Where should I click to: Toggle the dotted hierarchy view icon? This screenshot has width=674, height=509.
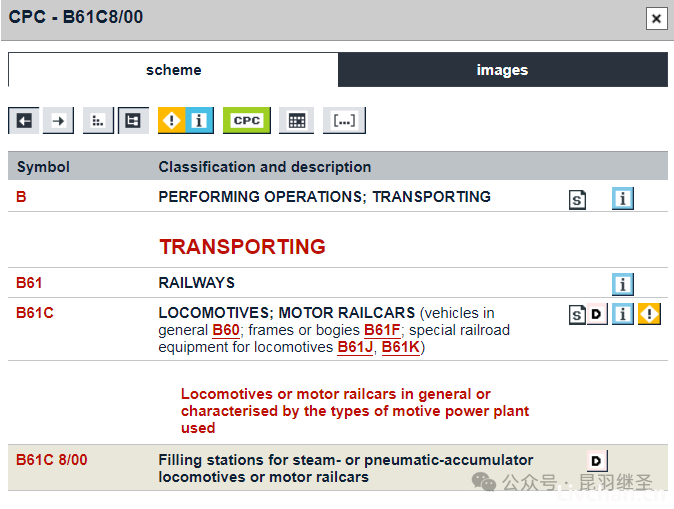(x=98, y=121)
